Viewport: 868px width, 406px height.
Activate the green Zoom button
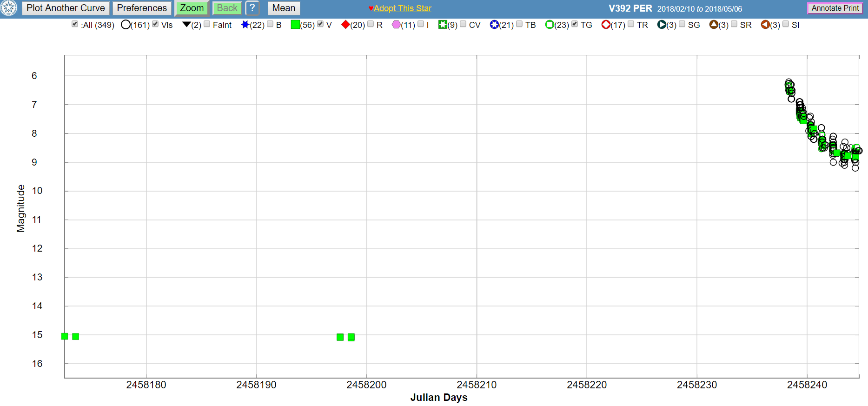(x=192, y=8)
